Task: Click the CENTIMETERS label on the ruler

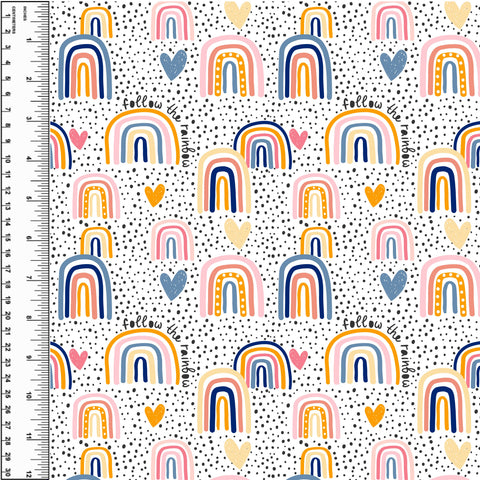Action: click(x=14, y=20)
